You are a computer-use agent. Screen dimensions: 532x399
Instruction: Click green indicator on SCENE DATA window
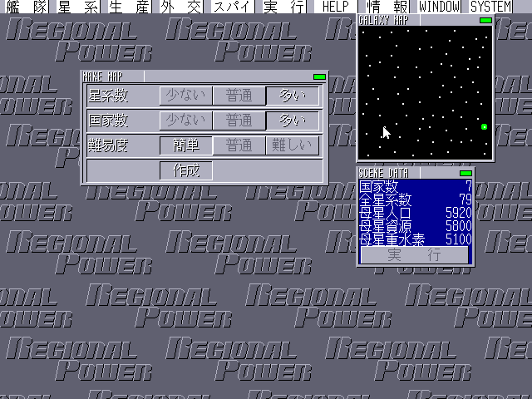[465, 174]
